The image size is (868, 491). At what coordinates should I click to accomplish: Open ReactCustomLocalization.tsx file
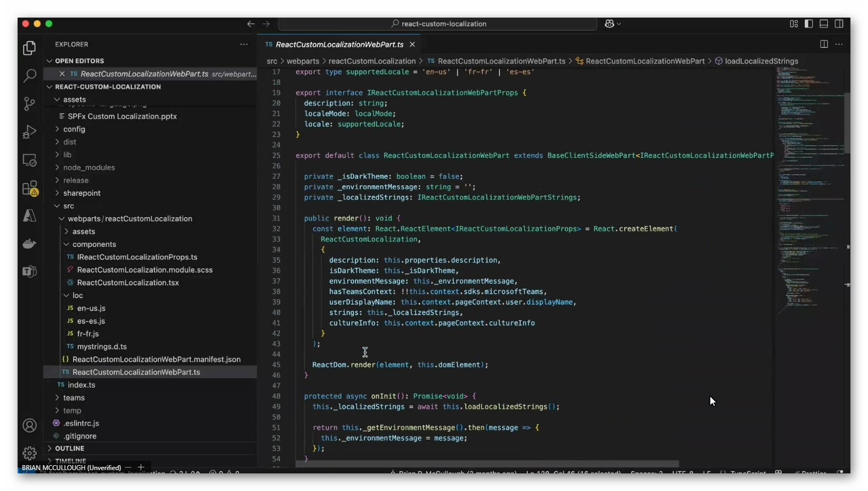click(x=151, y=283)
